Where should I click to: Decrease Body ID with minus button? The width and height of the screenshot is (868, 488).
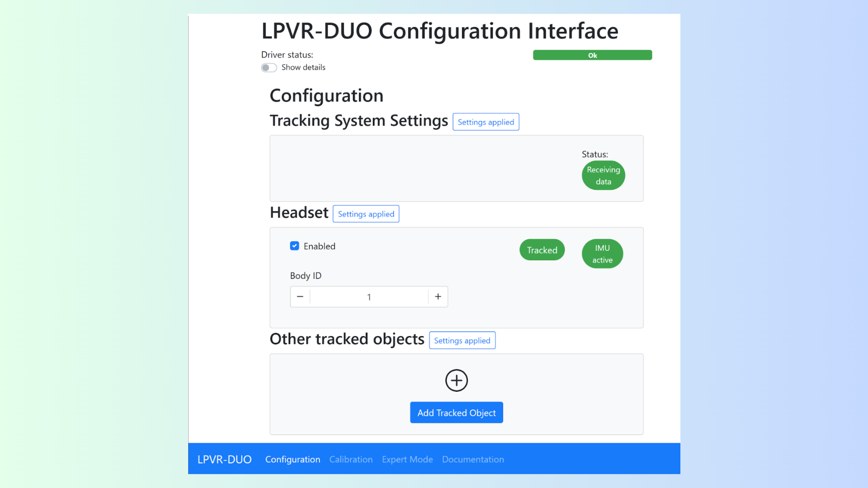point(300,297)
